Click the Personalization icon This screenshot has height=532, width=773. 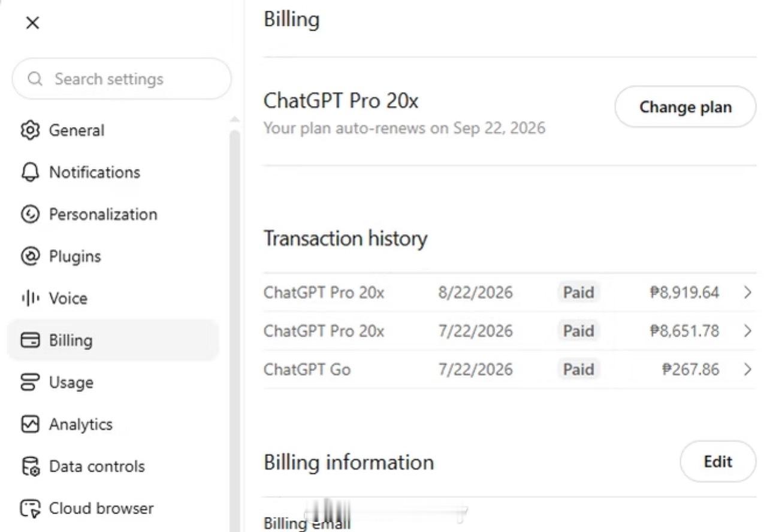point(30,214)
